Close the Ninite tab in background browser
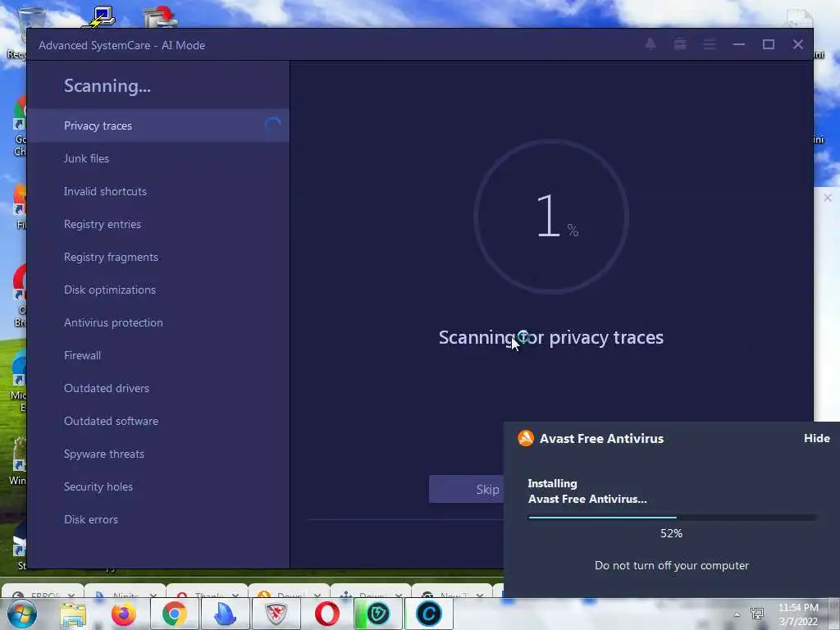Screen dimensions: 840x630 (x=153, y=596)
